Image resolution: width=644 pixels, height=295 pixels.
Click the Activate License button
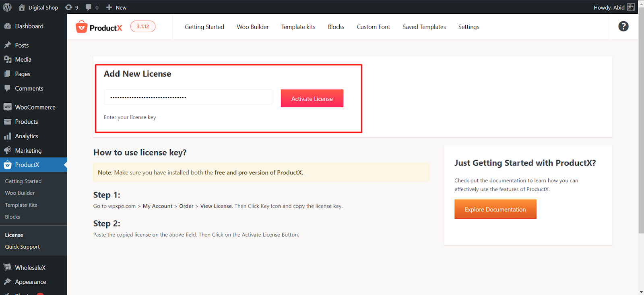[x=312, y=99]
